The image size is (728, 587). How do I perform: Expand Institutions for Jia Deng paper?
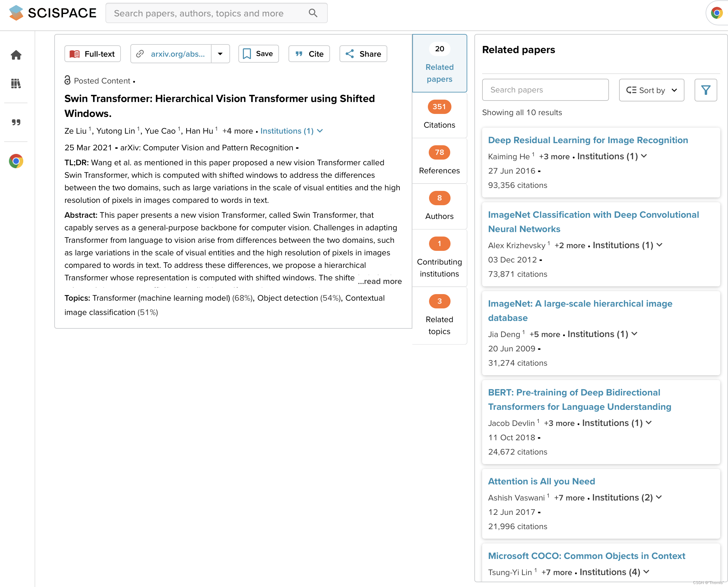pyautogui.click(x=602, y=334)
